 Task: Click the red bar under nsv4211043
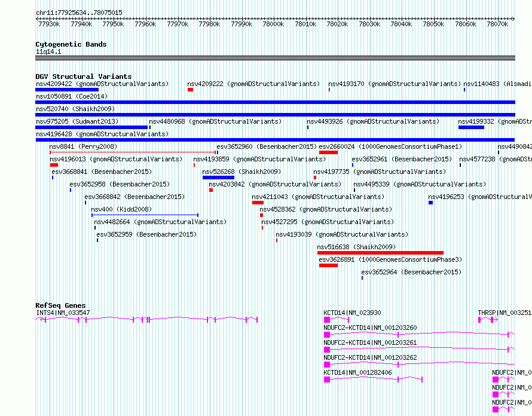(258, 203)
